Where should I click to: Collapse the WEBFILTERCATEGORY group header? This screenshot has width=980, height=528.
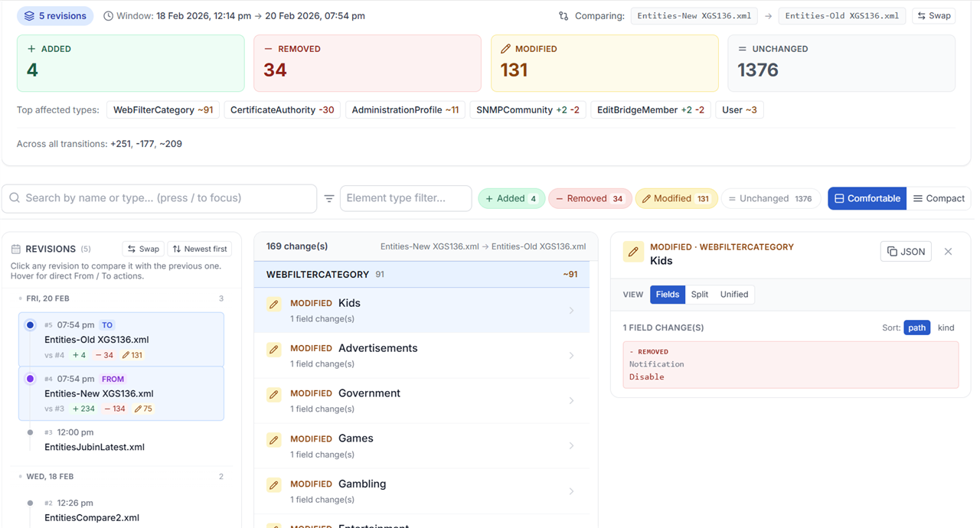(x=421, y=275)
